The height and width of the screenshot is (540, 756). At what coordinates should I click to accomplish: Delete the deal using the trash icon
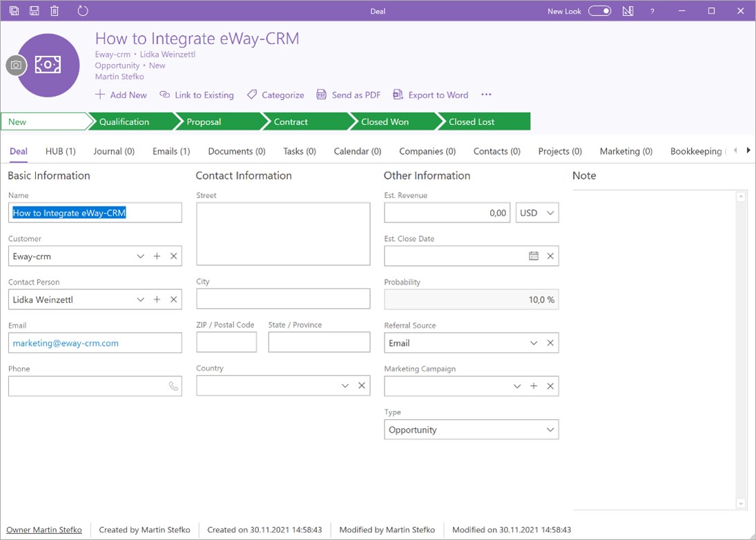pyautogui.click(x=55, y=10)
